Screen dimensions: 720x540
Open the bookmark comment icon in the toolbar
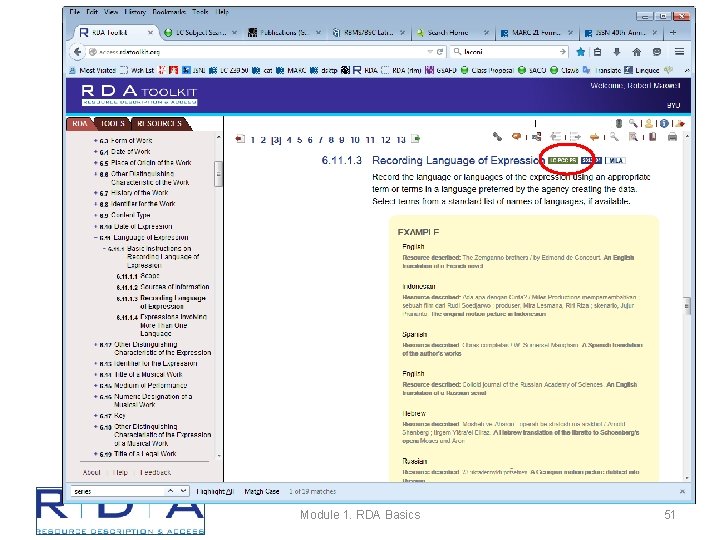point(517,136)
